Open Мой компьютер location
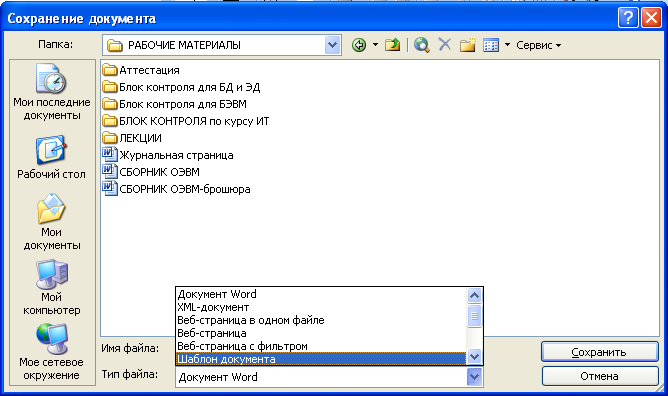The image size is (668, 396). tap(52, 287)
